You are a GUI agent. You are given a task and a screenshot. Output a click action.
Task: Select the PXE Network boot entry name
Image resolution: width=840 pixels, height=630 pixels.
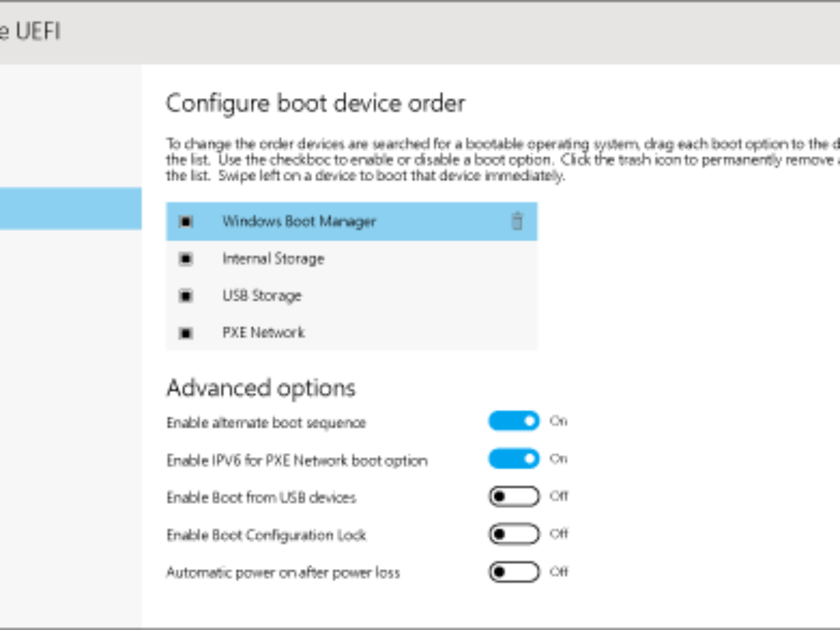pos(263,332)
